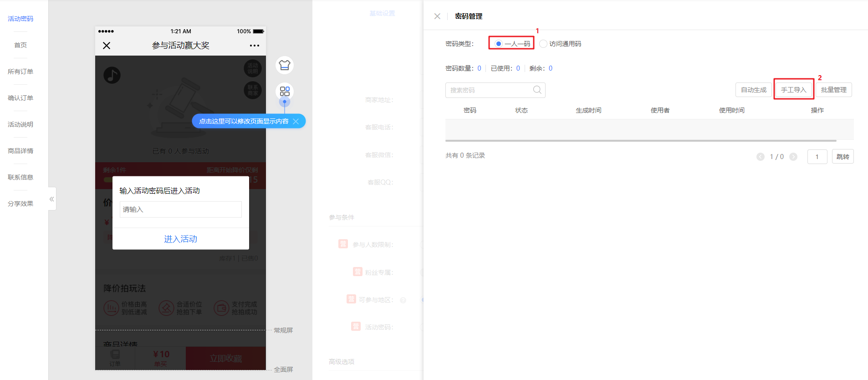Click the page number input box
868x380 pixels.
click(x=817, y=157)
